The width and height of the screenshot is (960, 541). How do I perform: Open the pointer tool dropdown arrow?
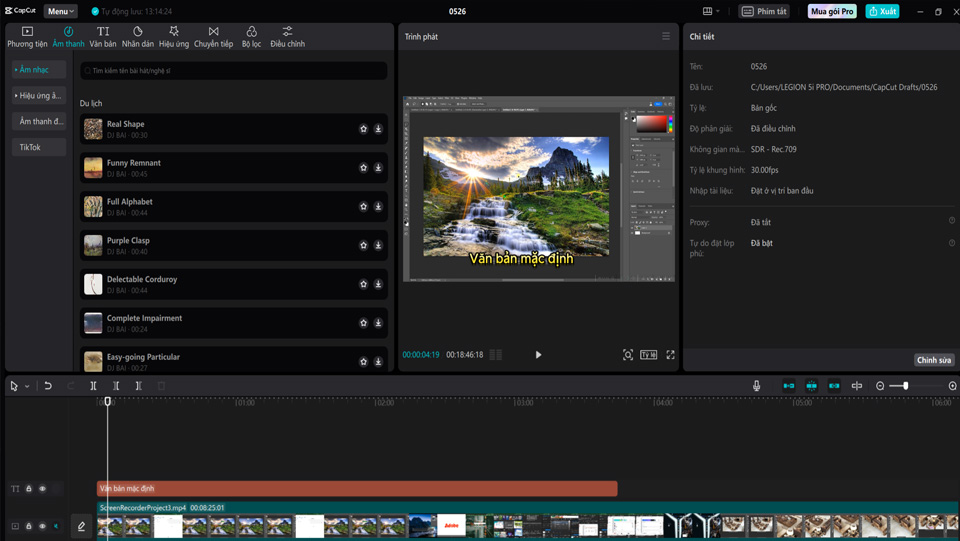(27, 386)
